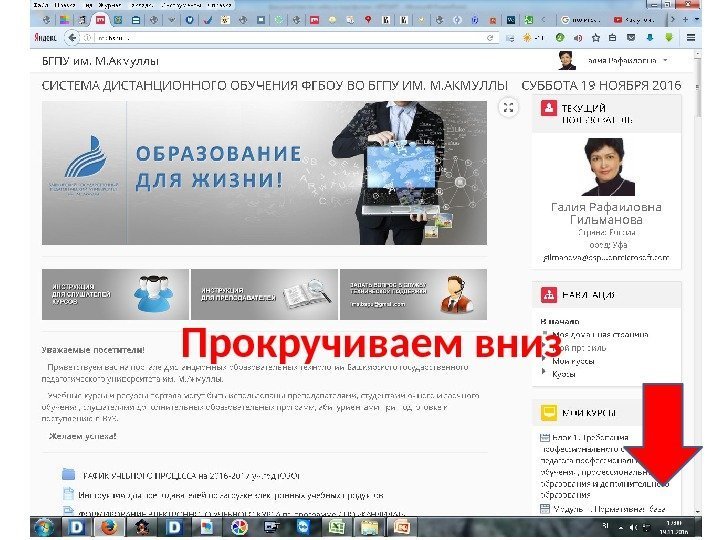This screenshot has height=540, width=720.
Task: Open Picasa from the taskbar
Action: (x=239, y=527)
